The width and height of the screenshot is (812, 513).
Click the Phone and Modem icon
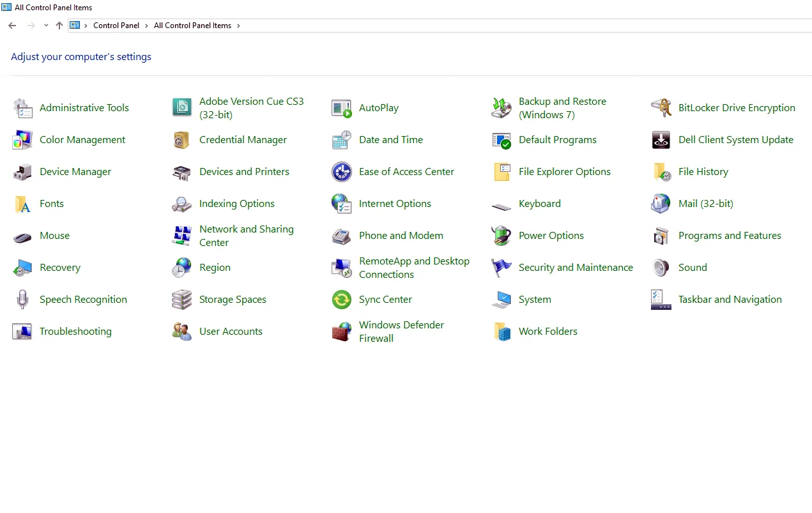click(342, 236)
